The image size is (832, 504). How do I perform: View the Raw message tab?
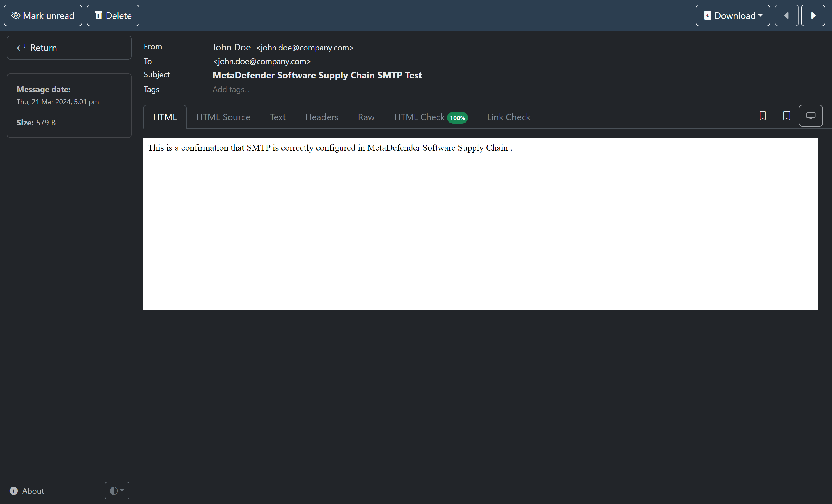point(366,117)
